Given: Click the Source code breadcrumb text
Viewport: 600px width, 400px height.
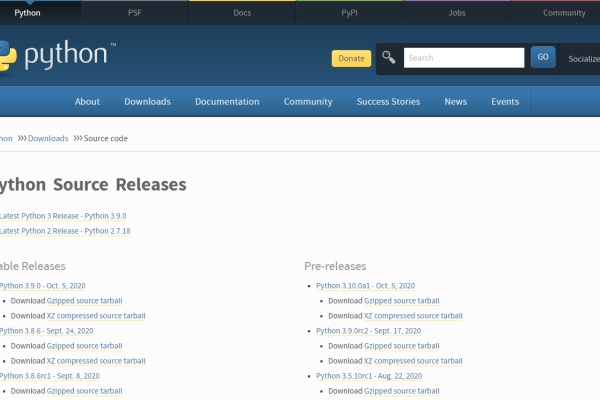Looking at the screenshot, I should pos(106,138).
